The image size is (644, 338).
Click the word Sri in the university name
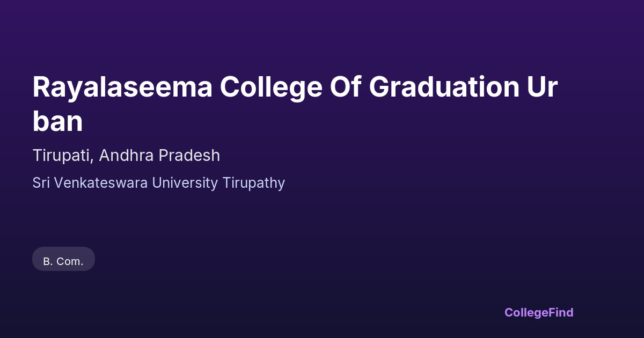coord(40,183)
